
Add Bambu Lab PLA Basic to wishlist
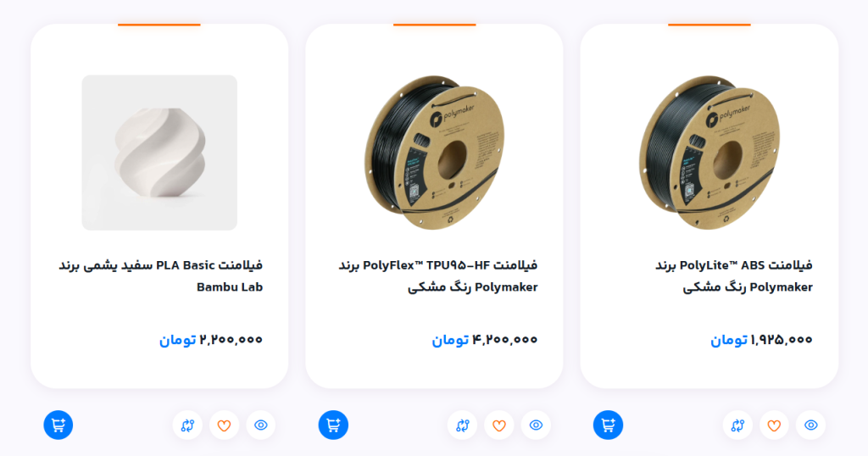(224, 425)
